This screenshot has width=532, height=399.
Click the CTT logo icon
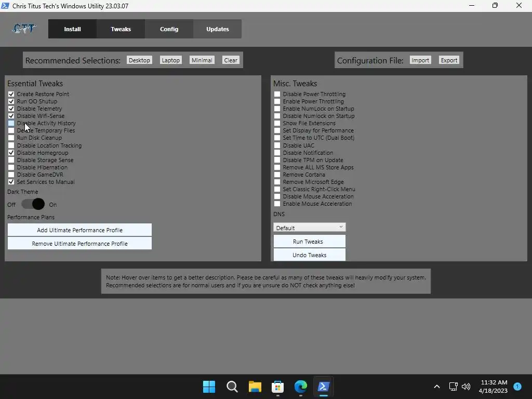point(24,29)
